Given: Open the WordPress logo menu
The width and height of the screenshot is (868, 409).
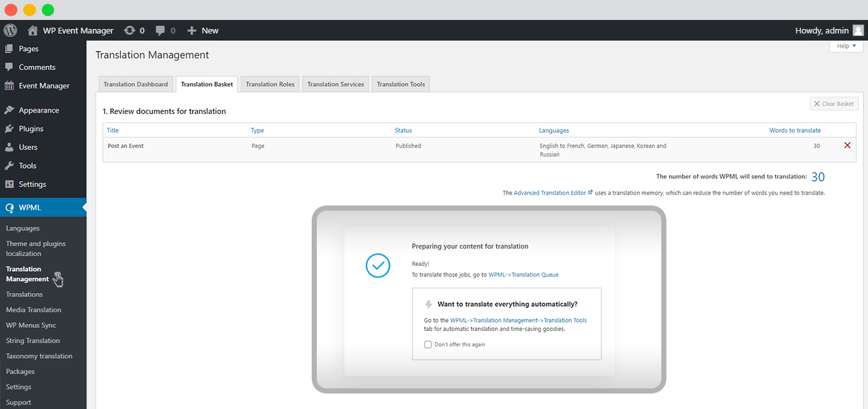Looking at the screenshot, I should (10, 30).
